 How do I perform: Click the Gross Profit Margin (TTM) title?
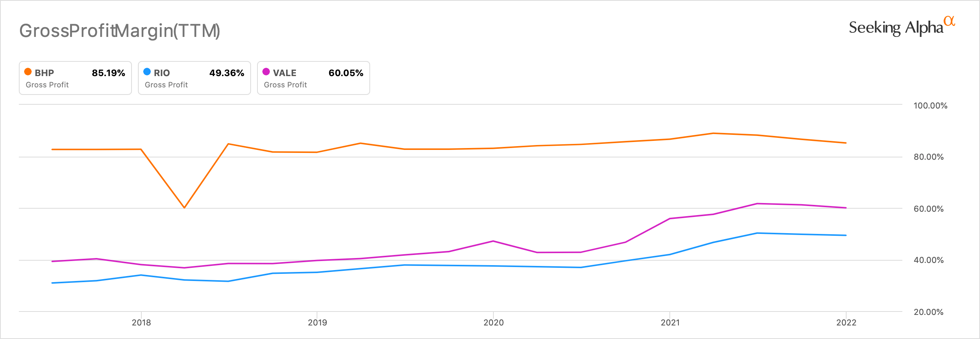120,31
